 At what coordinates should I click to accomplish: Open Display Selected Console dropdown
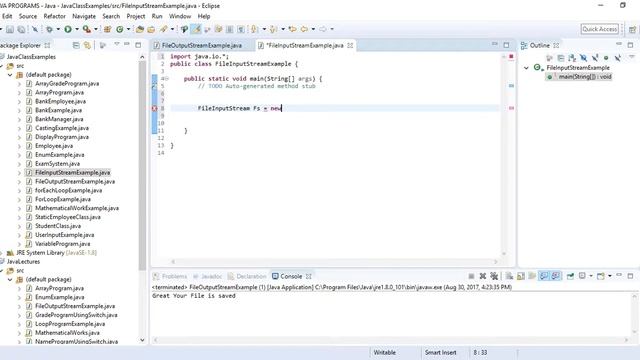tap(591, 276)
